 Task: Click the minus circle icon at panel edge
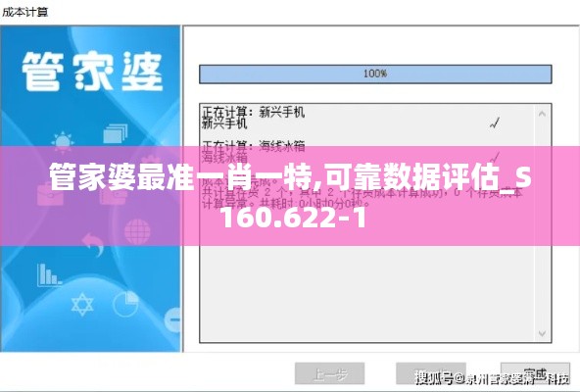pyautogui.click(x=173, y=319)
